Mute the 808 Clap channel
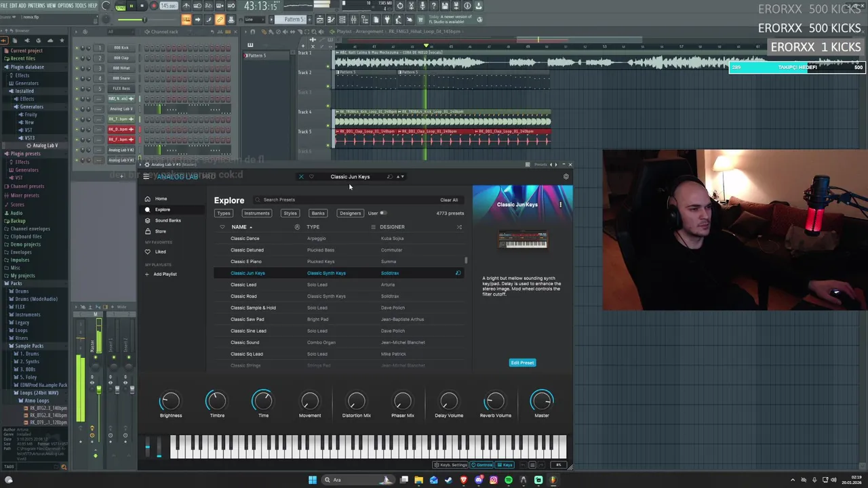This screenshot has width=868, height=488. [77, 58]
